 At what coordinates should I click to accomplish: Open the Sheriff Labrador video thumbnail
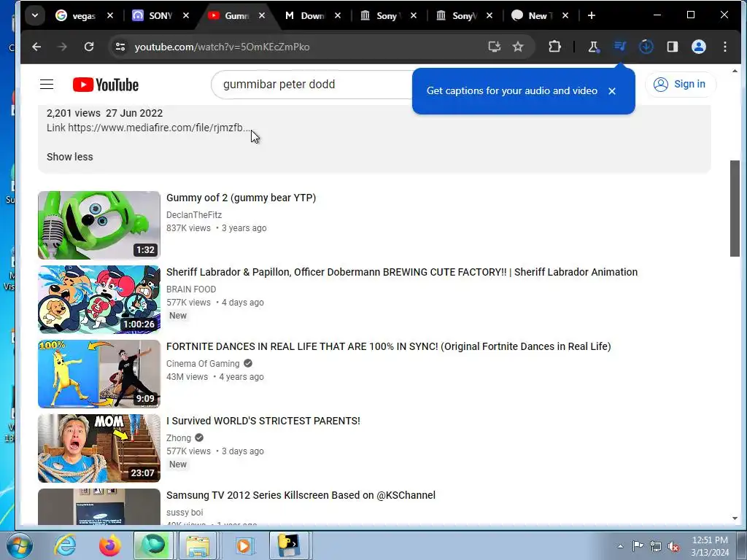click(99, 300)
